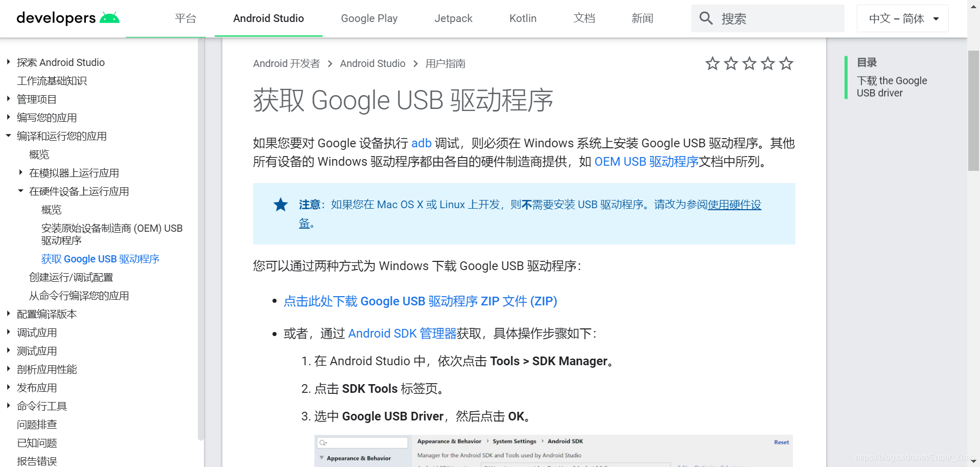The image size is (980, 467).
Task: Select 获取 Google USB 驱动程序 sidebar item
Action: (100, 259)
